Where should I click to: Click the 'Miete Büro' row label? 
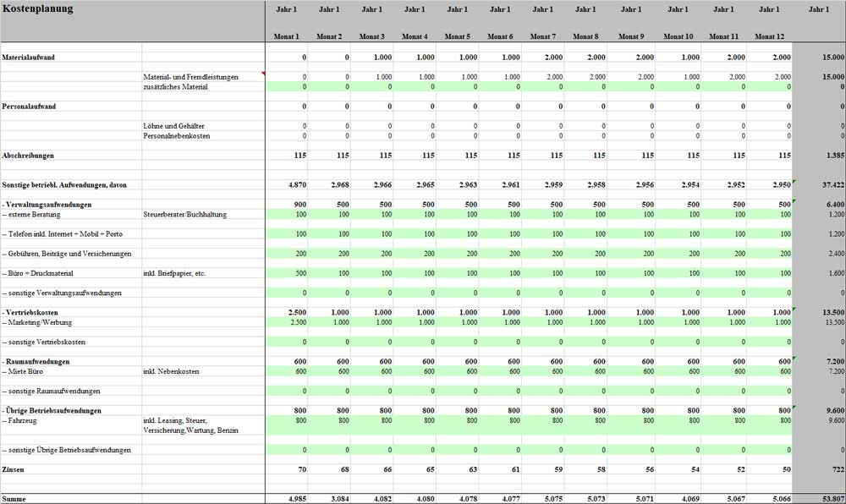coord(22,371)
